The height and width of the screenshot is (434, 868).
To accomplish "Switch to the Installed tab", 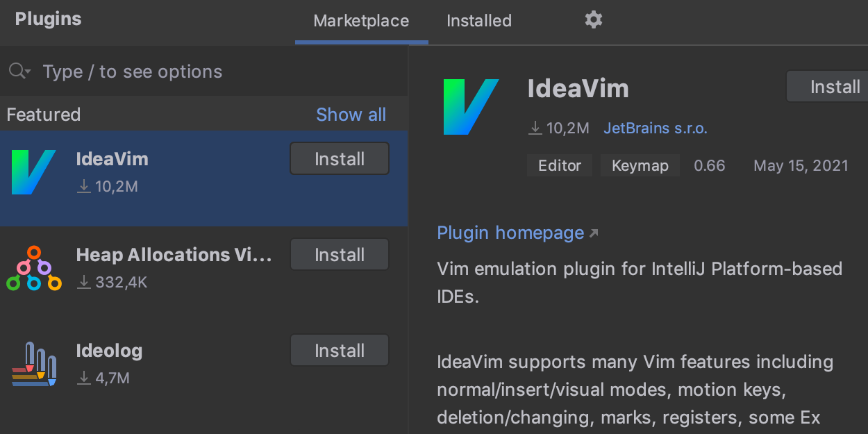I will (x=478, y=21).
